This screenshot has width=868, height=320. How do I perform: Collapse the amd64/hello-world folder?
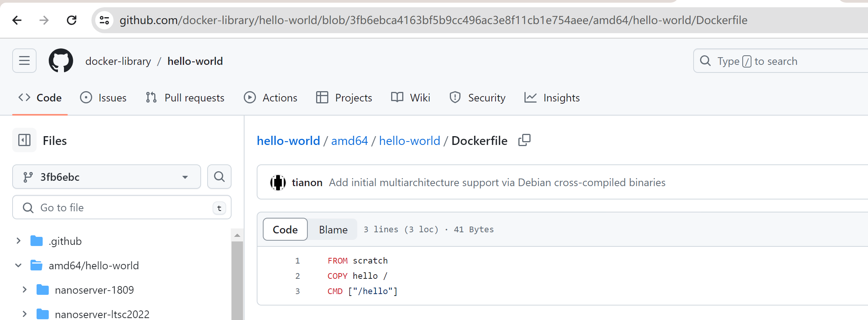tap(18, 265)
